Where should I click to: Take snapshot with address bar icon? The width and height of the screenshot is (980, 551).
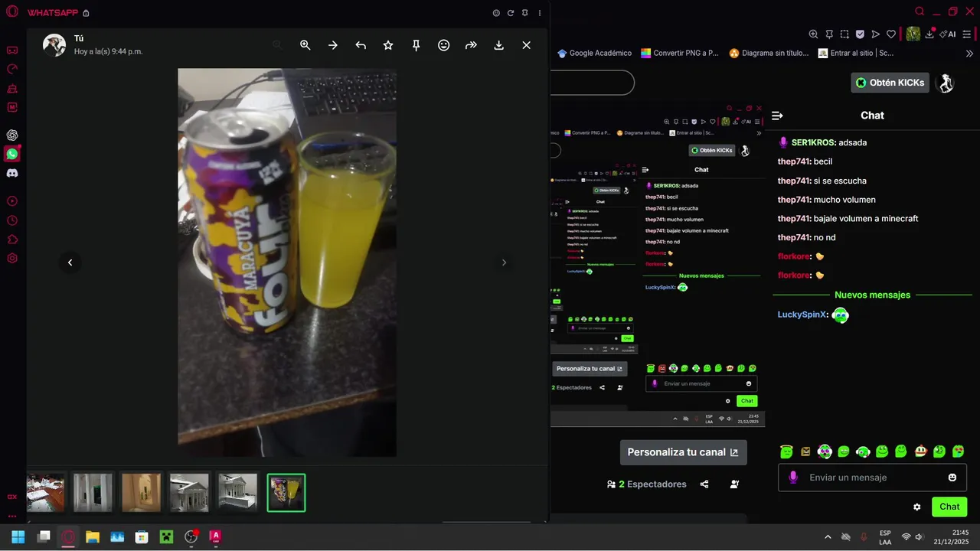(844, 34)
